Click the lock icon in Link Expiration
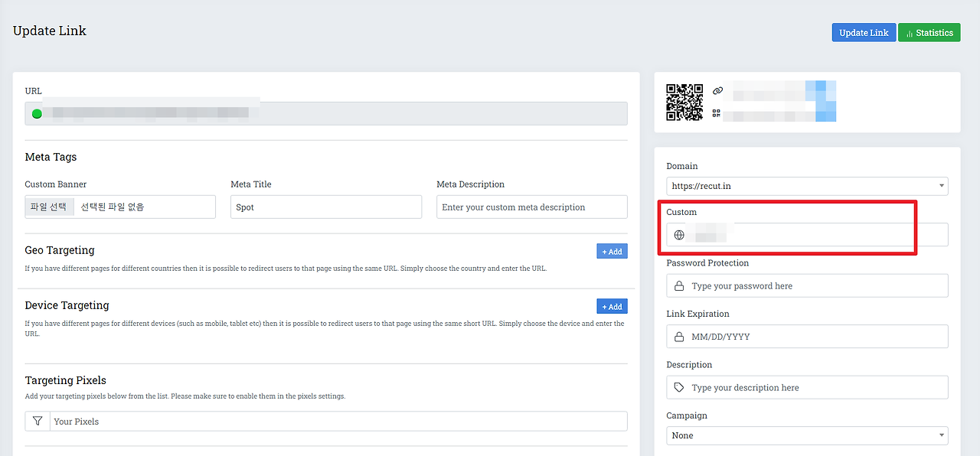Viewport: 980px width, 456px height. [679, 337]
